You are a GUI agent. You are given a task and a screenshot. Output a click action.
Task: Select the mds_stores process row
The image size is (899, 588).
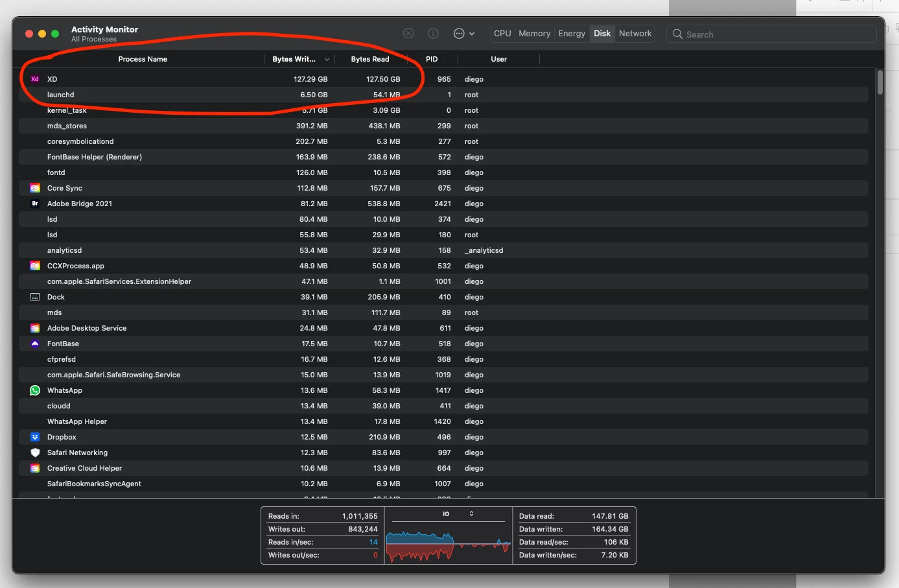444,126
